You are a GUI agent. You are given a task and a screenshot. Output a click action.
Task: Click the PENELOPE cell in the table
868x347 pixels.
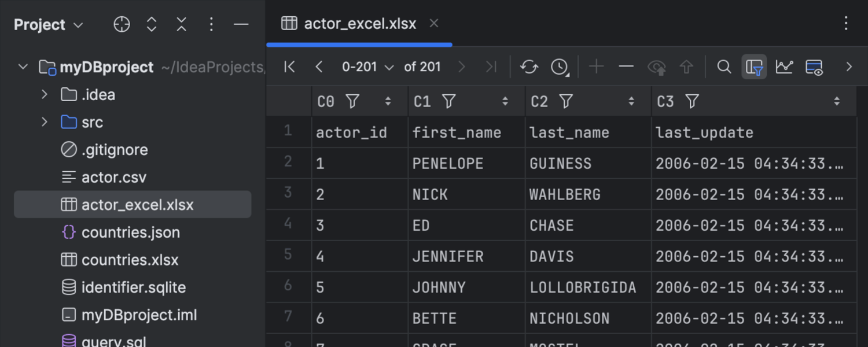447,164
